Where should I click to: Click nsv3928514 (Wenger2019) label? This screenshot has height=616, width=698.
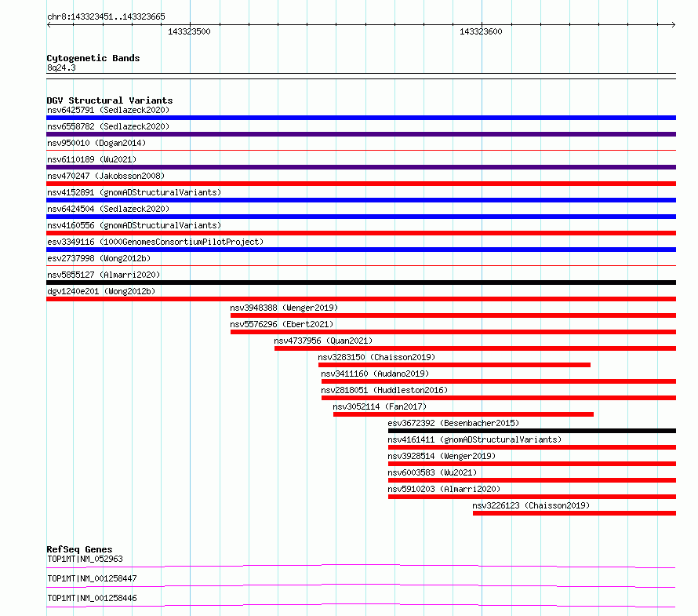[442, 456]
